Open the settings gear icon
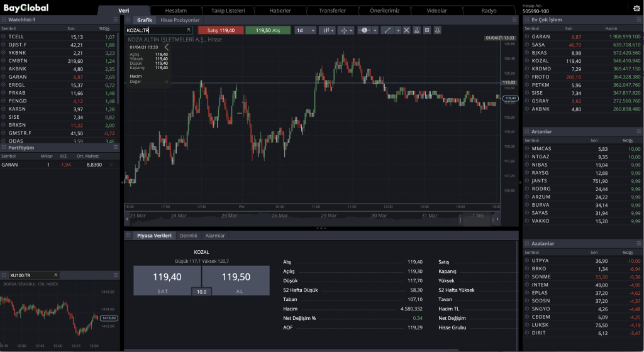This screenshot has height=352, width=644. (x=635, y=8)
